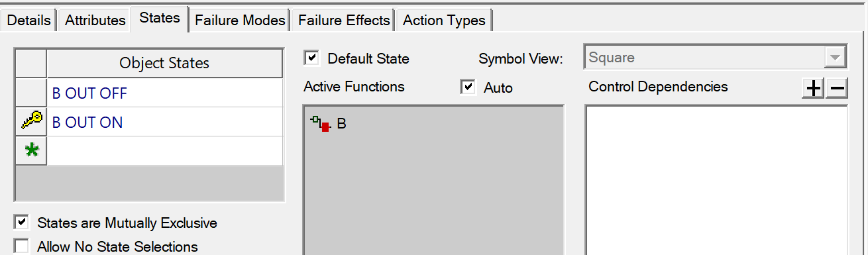This screenshot has width=868, height=255.
Task: Remove a control dependency with the minus button
Action: (x=837, y=88)
